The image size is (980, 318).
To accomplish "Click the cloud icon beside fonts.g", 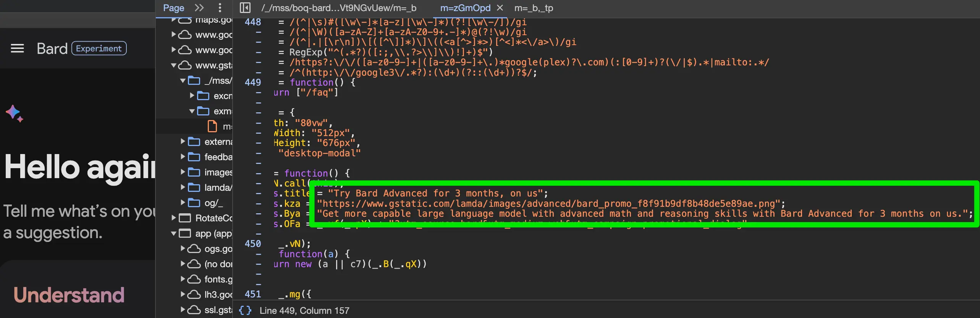I will (194, 279).
